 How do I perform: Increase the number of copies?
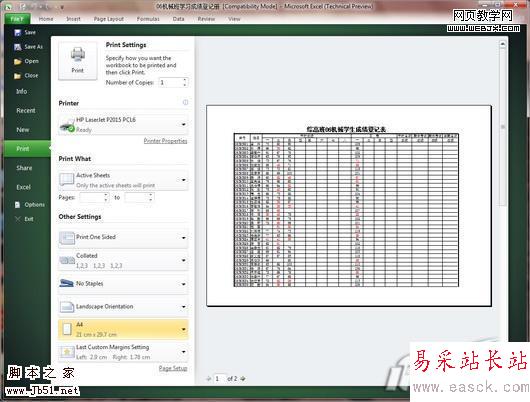(185, 80)
